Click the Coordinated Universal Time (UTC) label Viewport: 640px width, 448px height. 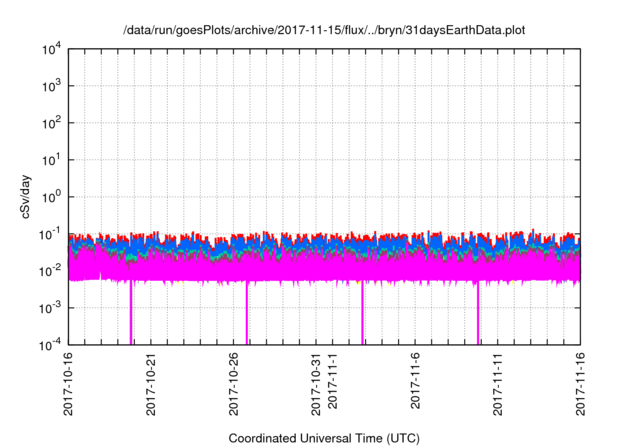324,438
